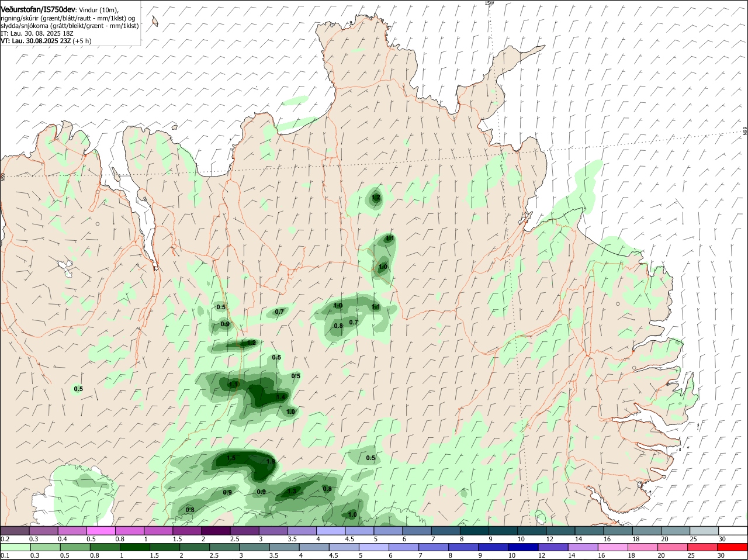Select the bottom-row swatch between 4.5 and 5
This screenshot has height=560, width=748.
click(344, 547)
